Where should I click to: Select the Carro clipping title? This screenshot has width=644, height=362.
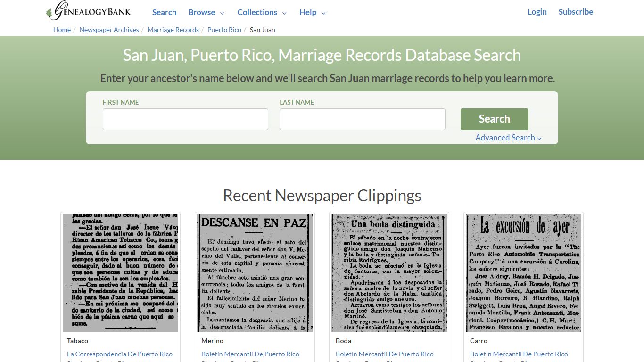pyautogui.click(x=479, y=341)
